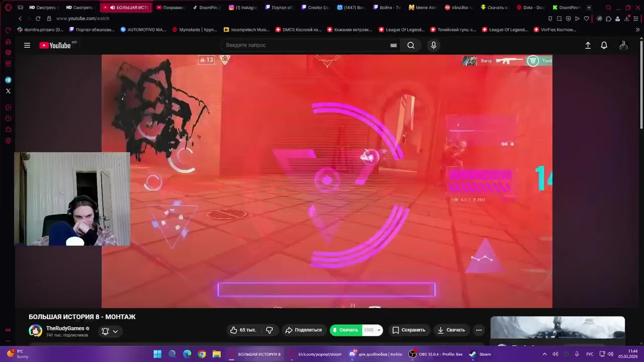Switch to the Dota browser tab
This screenshot has width=644, height=362.
(x=531, y=8)
